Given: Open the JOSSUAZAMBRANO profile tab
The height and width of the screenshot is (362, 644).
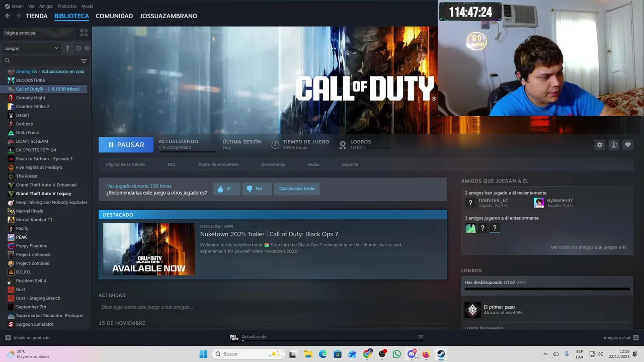Looking at the screenshot, I should (x=169, y=16).
